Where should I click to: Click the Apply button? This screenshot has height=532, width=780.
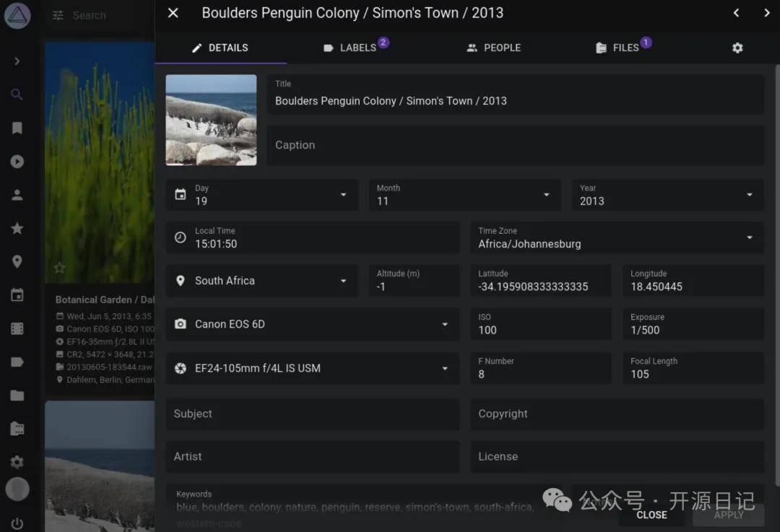pos(728,515)
